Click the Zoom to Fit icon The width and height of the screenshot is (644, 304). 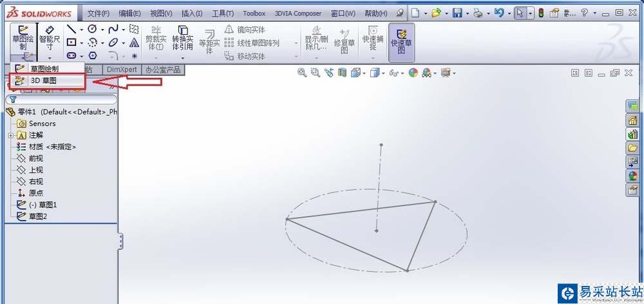[302, 73]
